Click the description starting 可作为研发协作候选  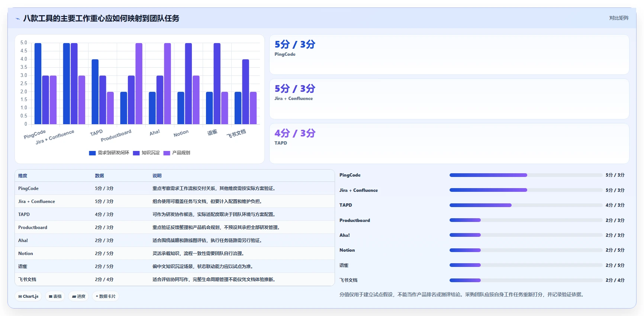tap(214, 215)
